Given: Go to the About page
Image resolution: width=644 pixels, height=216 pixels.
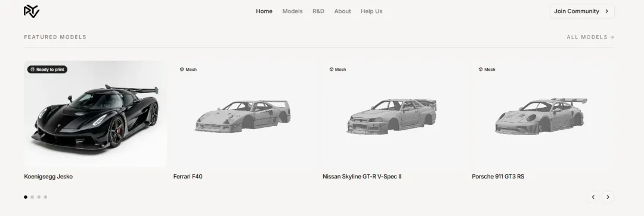Looking at the screenshot, I should click(x=342, y=11).
